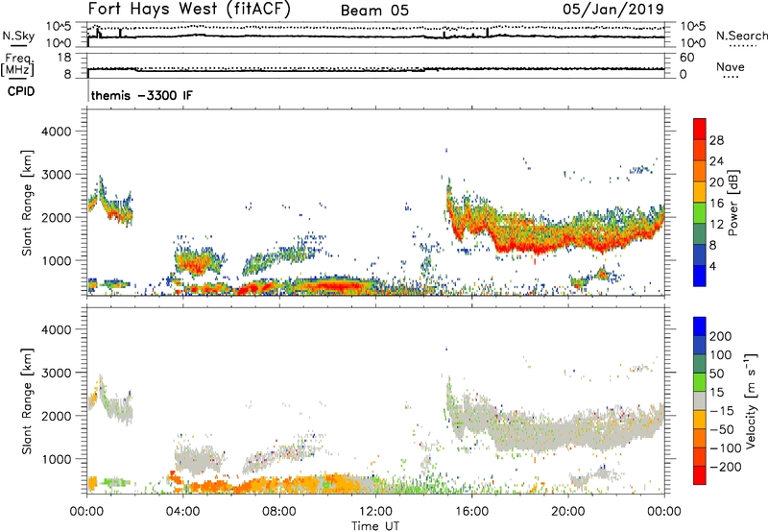Pick the dark green Power segment between 8 and 12
This screenshot has height=532, width=768.
pyautogui.click(x=700, y=233)
